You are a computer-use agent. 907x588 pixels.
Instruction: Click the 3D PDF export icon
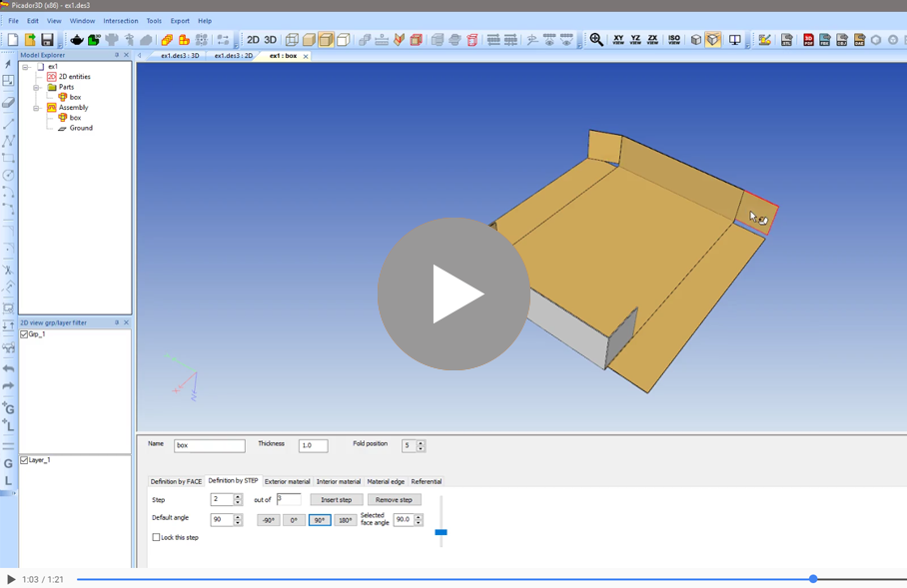[x=809, y=39]
